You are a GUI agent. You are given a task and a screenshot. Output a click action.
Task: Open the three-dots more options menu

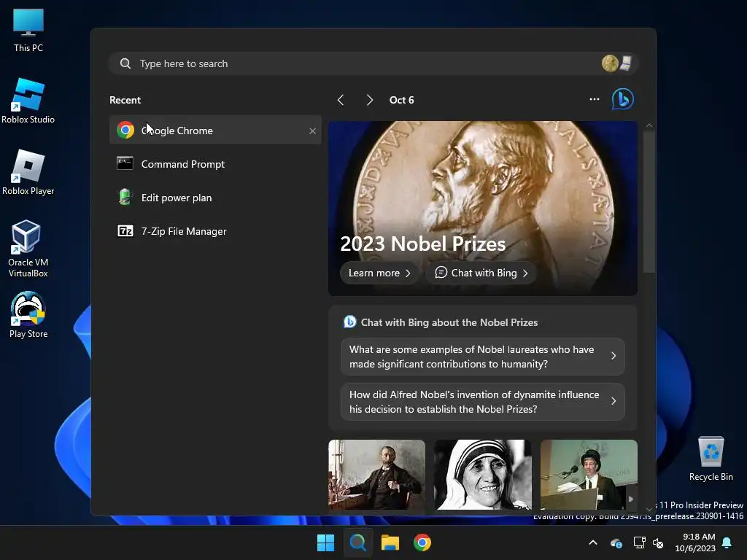click(594, 99)
